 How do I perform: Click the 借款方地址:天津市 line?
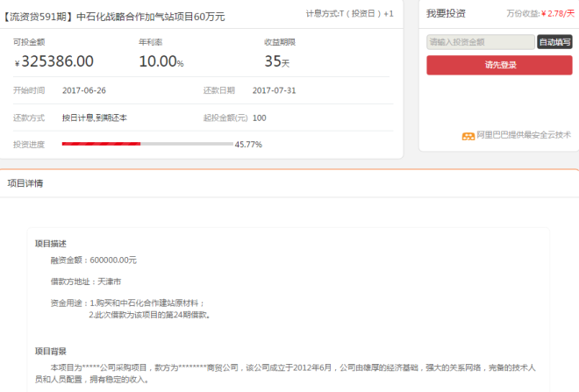click(x=86, y=282)
